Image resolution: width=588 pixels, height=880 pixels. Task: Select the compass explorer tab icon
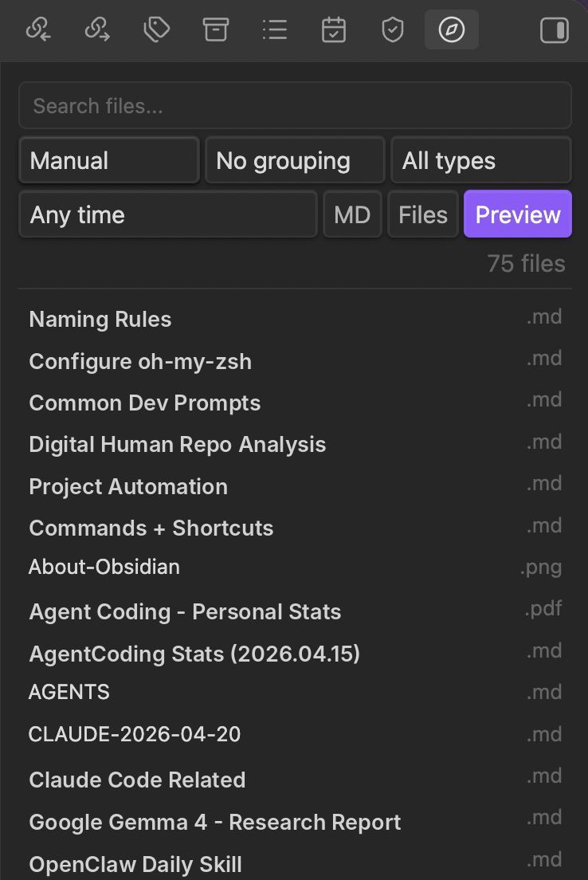point(452,29)
